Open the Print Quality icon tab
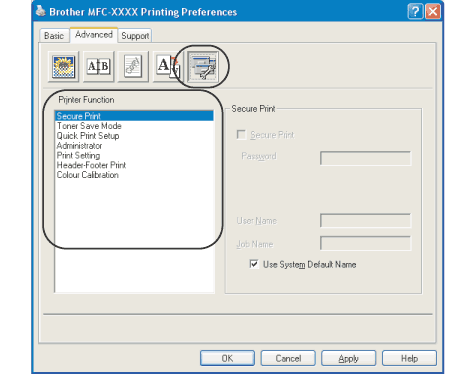 (x=63, y=66)
